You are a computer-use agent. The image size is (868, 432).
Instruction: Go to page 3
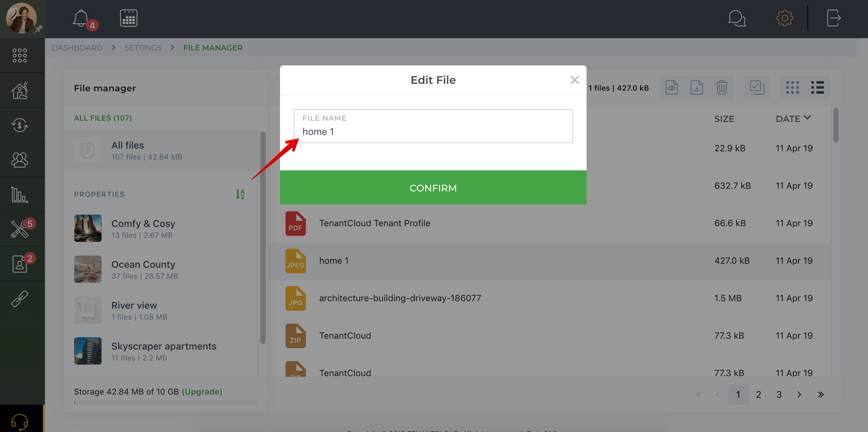pyautogui.click(x=779, y=395)
